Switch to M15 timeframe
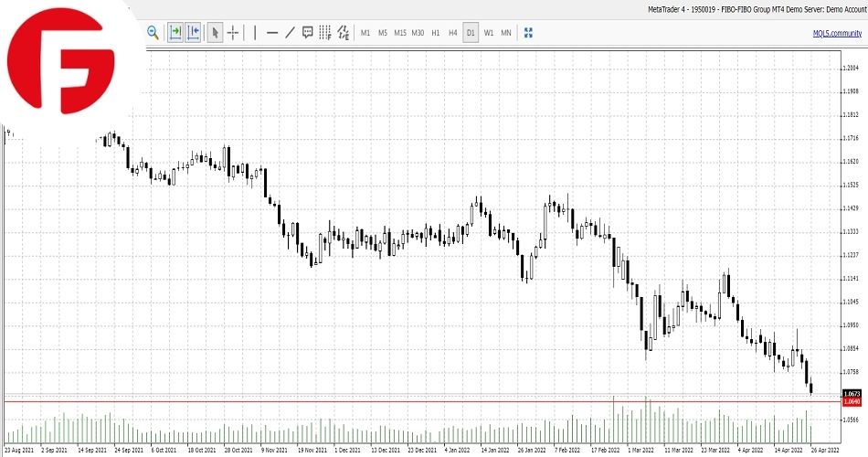868x457 pixels. tap(400, 33)
